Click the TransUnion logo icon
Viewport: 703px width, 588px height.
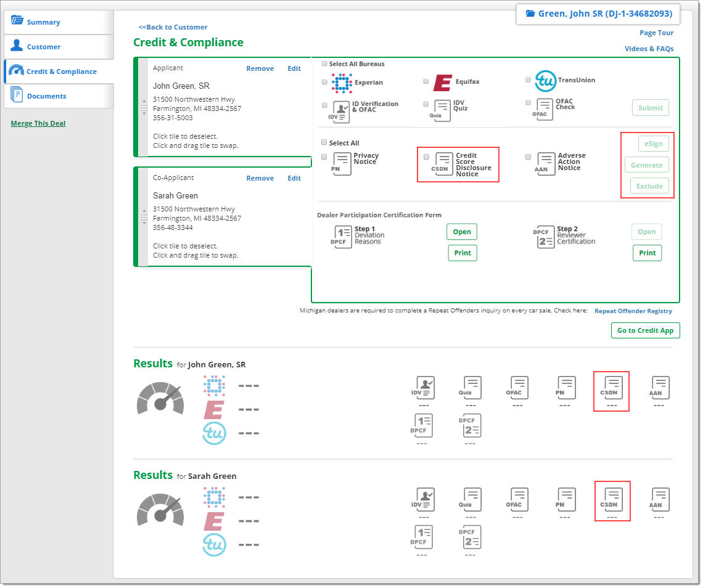545,81
